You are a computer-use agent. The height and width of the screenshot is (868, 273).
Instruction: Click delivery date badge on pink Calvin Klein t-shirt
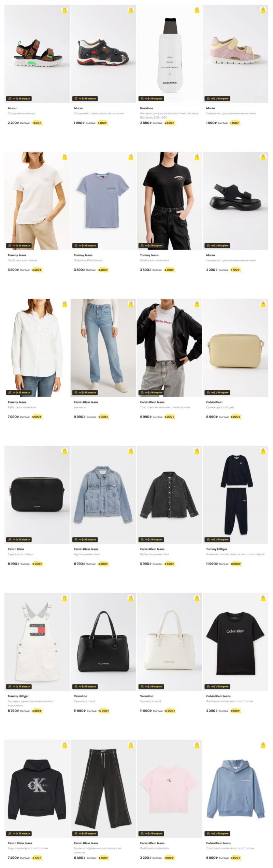[152, 833]
